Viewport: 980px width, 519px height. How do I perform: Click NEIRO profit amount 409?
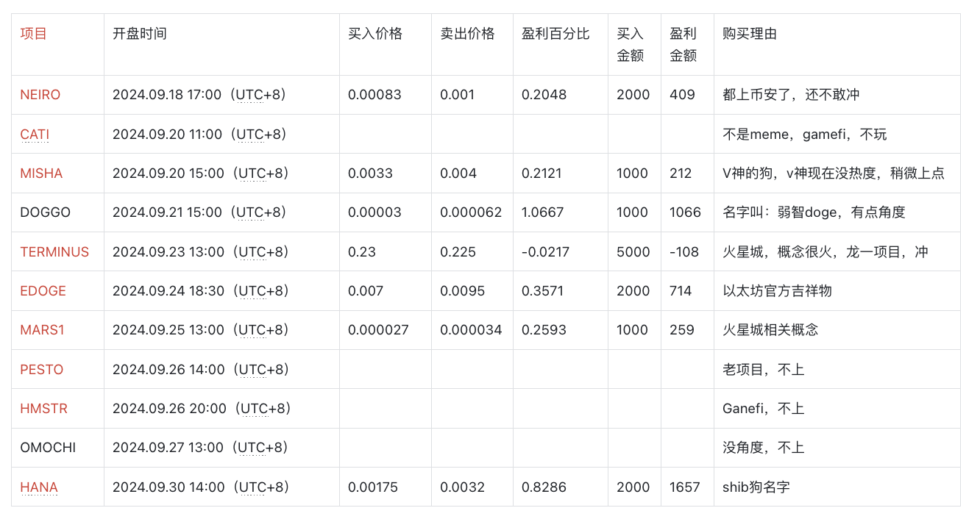click(682, 95)
